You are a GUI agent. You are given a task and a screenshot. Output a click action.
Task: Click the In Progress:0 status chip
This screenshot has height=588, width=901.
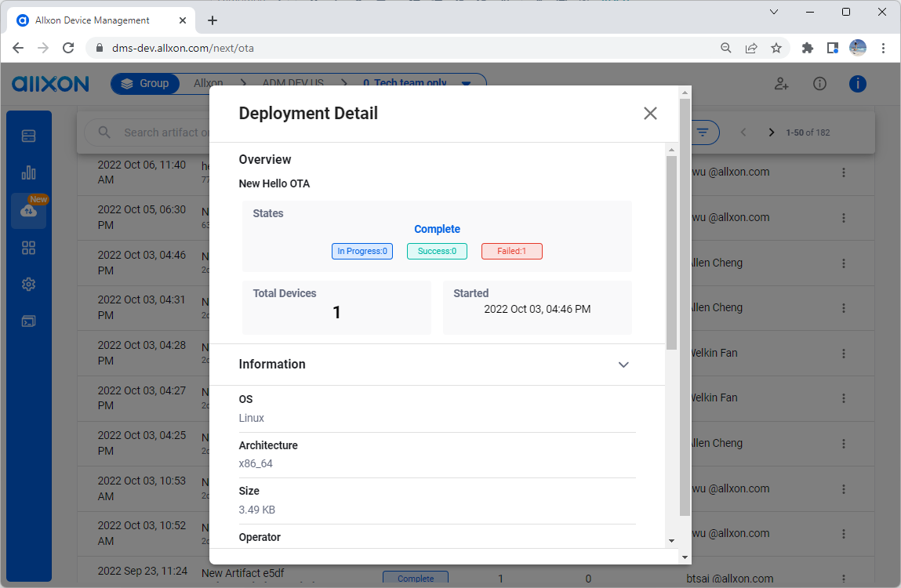pos(361,251)
